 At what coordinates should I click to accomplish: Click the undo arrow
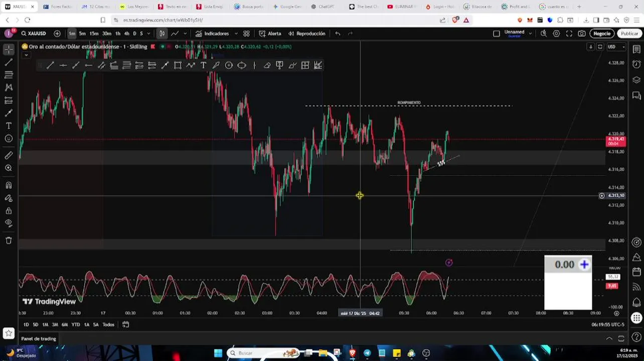[338, 34]
